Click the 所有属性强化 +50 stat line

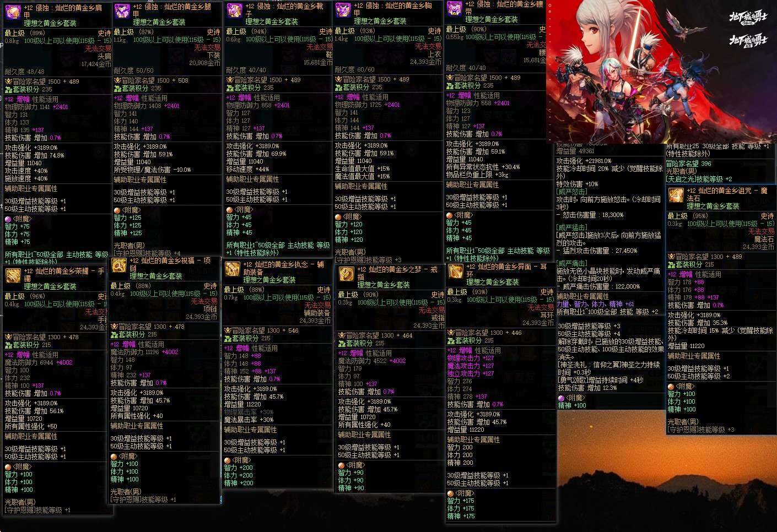31,427
